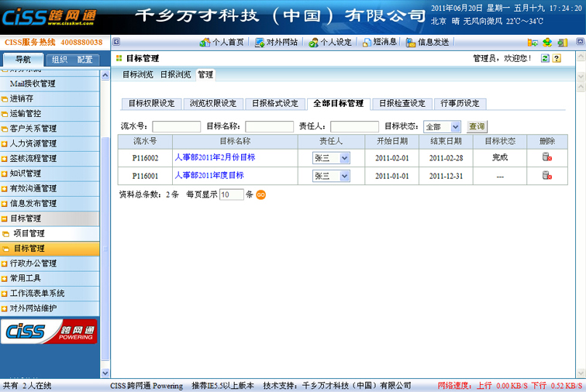Switch to the 日报格式设定 tab

click(275, 103)
